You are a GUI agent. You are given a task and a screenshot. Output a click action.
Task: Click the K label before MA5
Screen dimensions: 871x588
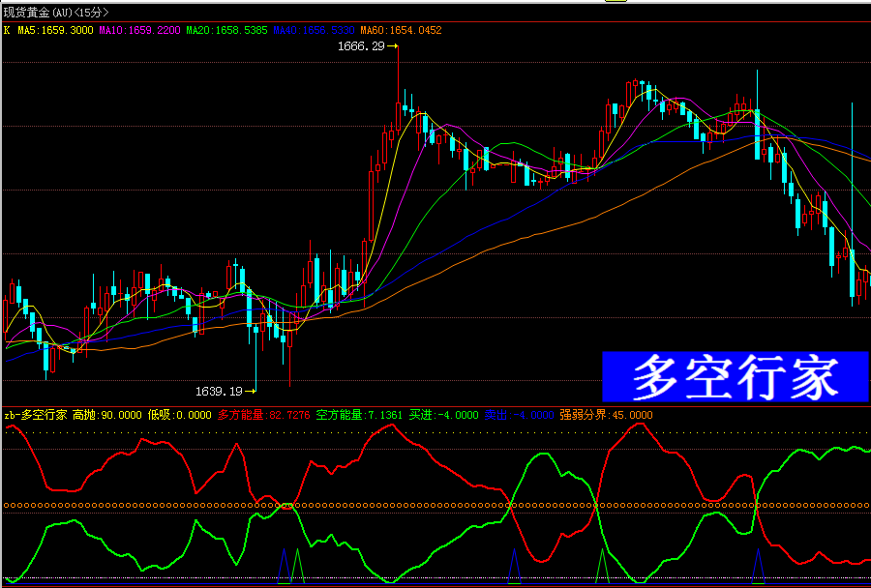pos(7,30)
